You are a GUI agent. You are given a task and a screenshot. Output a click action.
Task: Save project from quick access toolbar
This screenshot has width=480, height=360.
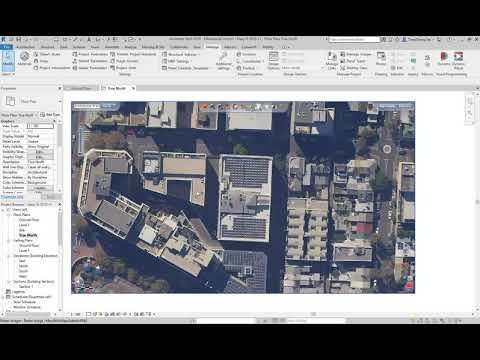[x=19, y=39]
